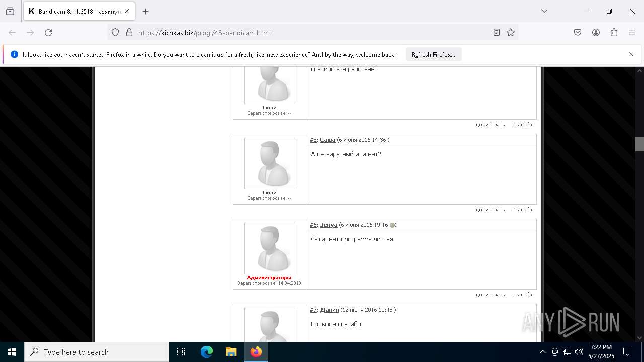Toggle reader view

[x=497, y=33]
